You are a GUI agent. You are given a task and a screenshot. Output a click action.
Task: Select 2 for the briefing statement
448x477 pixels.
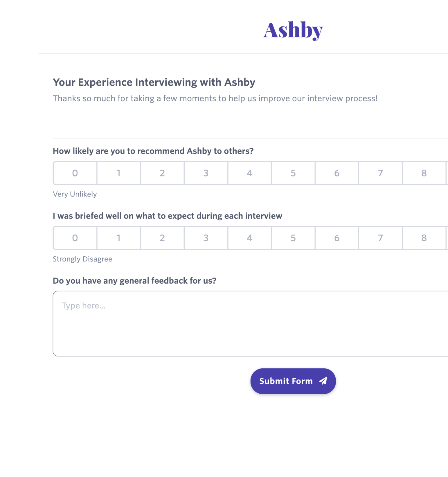[162, 238]
